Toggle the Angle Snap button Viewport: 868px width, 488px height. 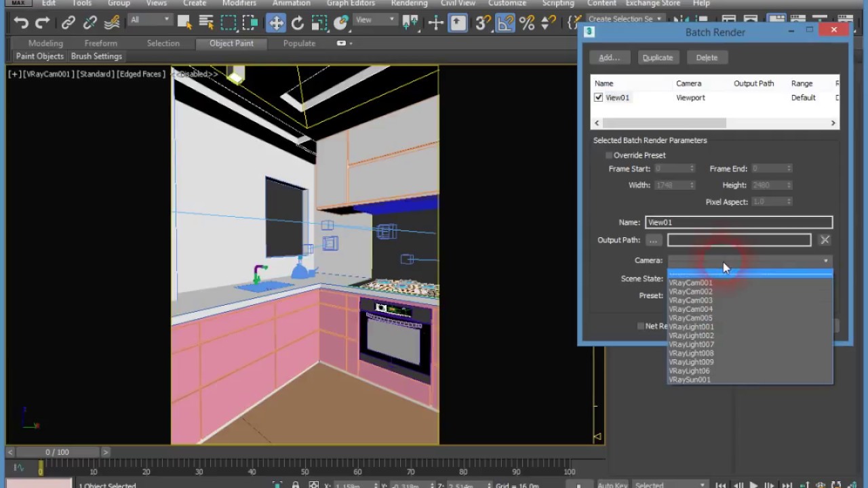click(505, 23)
